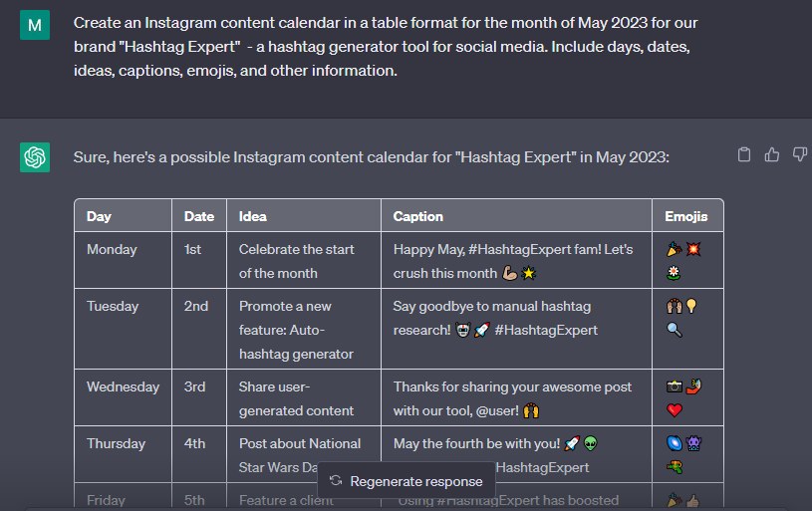The image size is (812, 511).
Task: Click the "Wednesday" day cell
Action: [123, 386]
